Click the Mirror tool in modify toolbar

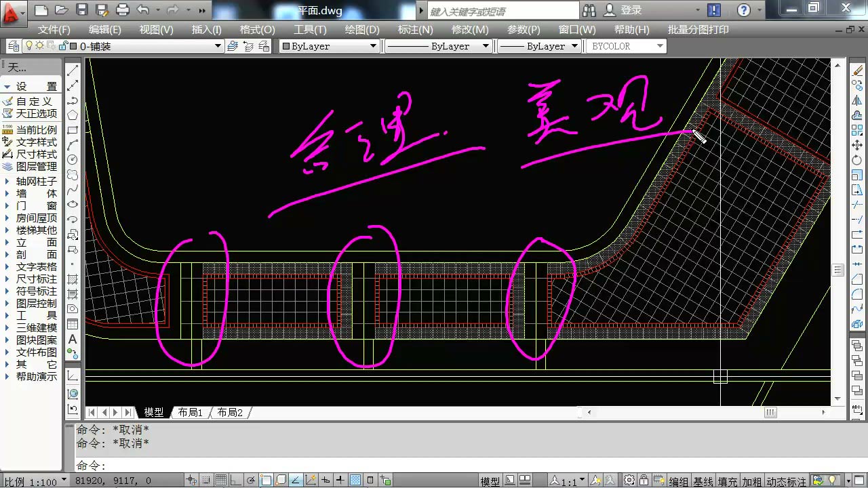(856, 100)
